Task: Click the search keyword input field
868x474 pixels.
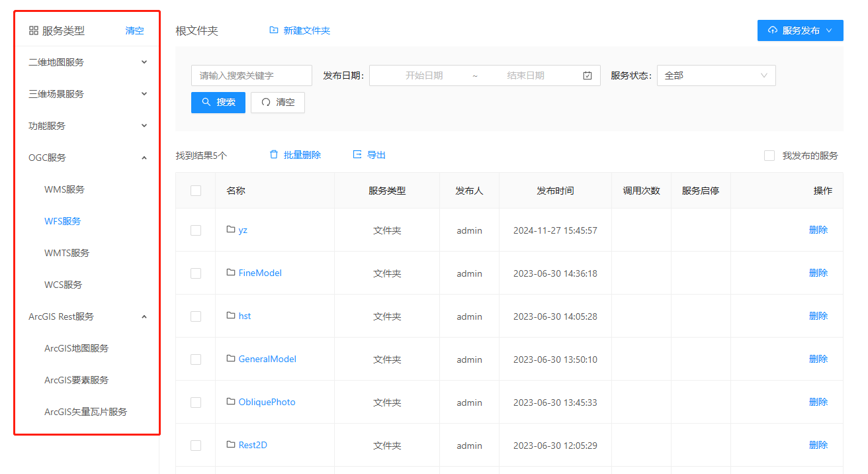Action: (x=251, y=75)
